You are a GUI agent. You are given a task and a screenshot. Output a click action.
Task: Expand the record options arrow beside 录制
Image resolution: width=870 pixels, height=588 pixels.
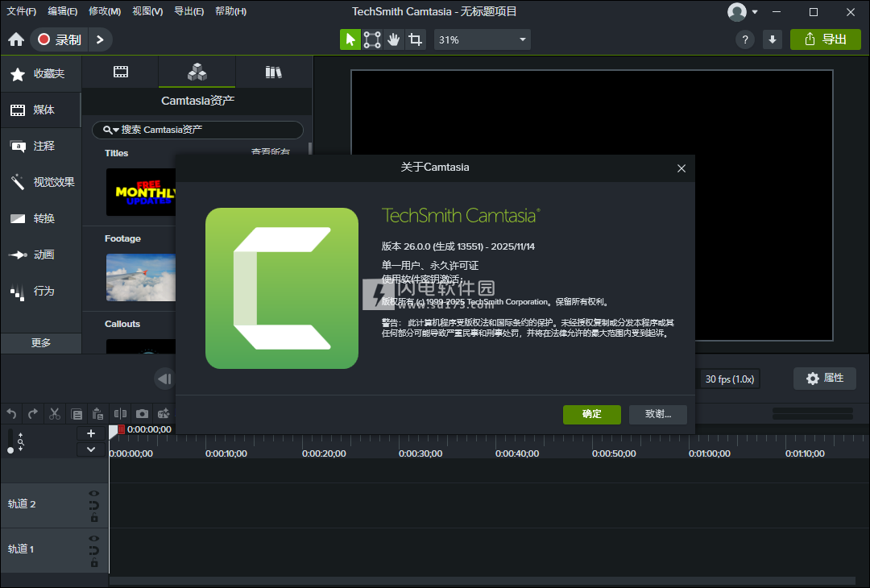click(99, 39)
